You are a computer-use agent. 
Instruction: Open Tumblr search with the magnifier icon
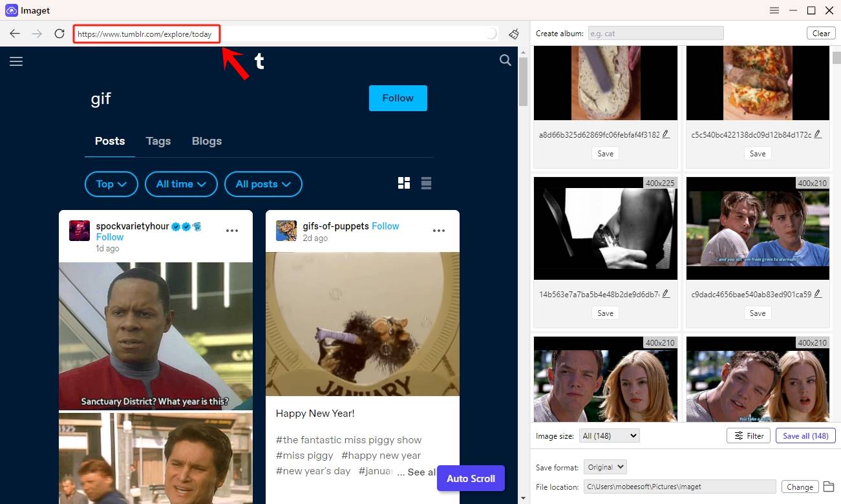pyautogui.click(x=505, y=60)
